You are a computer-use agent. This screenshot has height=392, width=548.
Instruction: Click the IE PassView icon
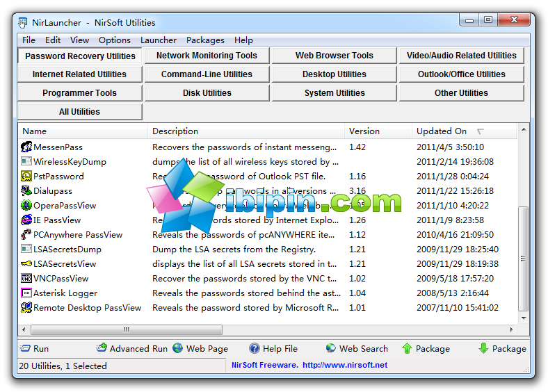coord(26,220)
